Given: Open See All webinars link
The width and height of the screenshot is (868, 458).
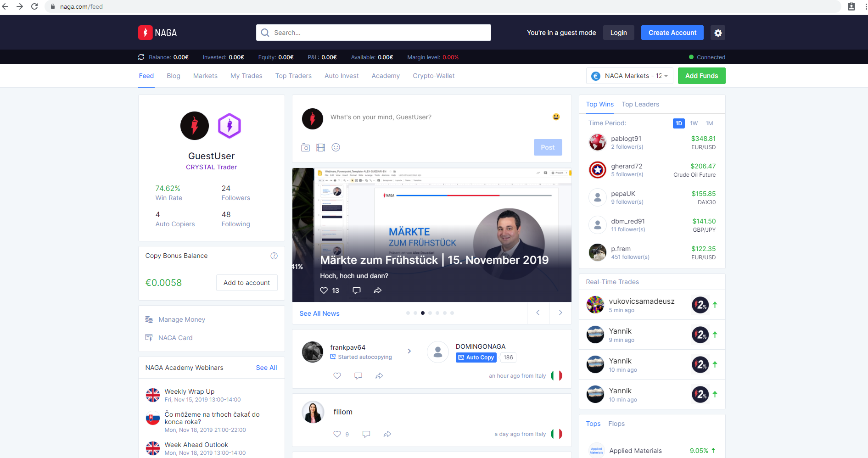Looking at the screenshot, I should [x=266, y=368].
